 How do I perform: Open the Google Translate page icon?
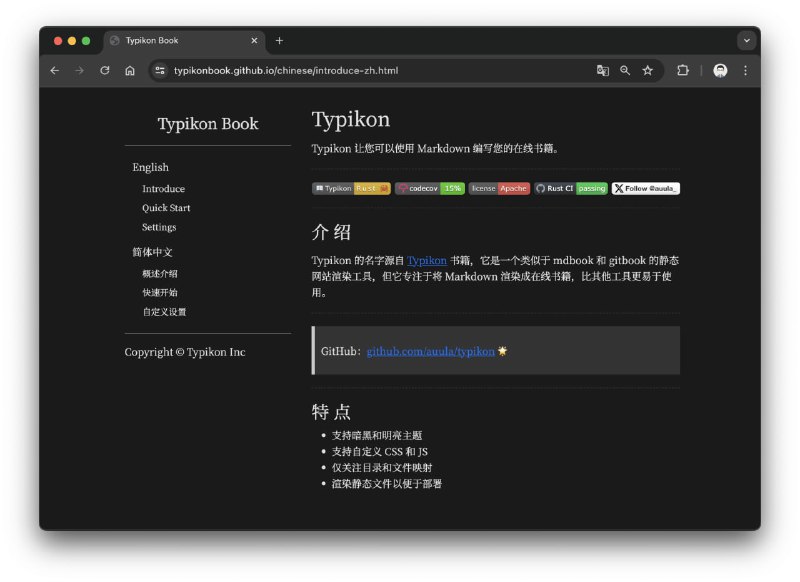pos(602,71)
